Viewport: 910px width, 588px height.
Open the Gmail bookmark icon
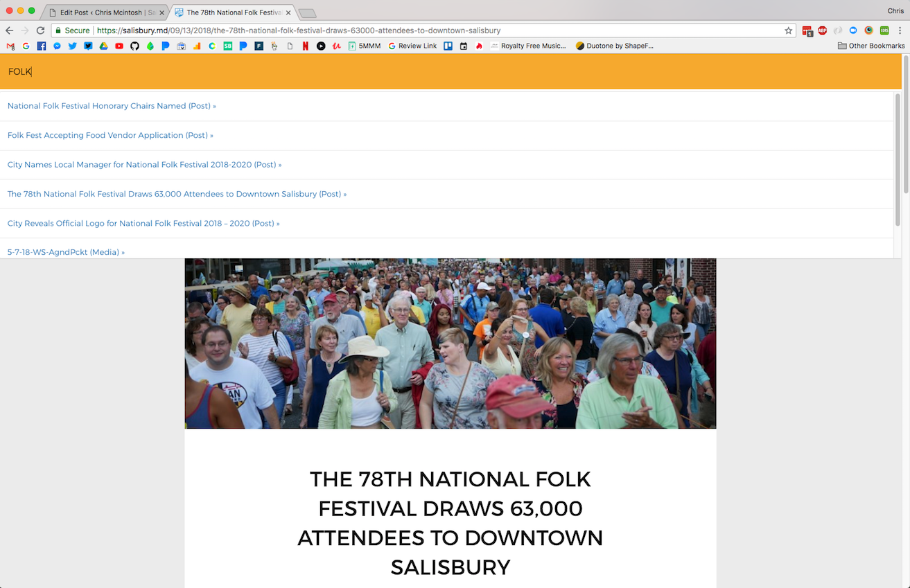pos(10,46)
